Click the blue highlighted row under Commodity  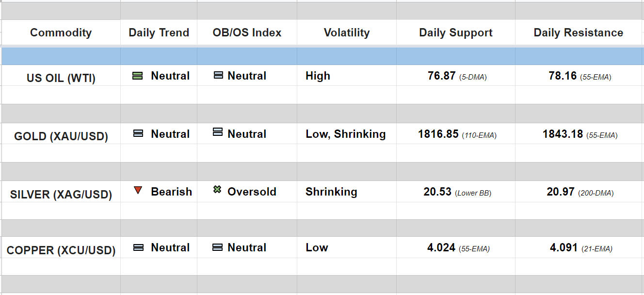click(61, 56)
